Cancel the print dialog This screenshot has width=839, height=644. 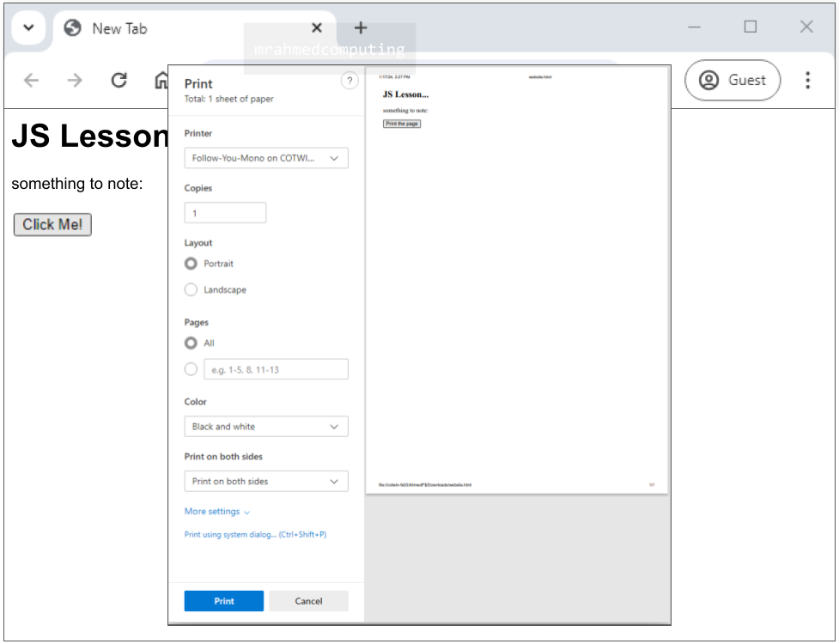pyautogui.click(x=308, y=601)
